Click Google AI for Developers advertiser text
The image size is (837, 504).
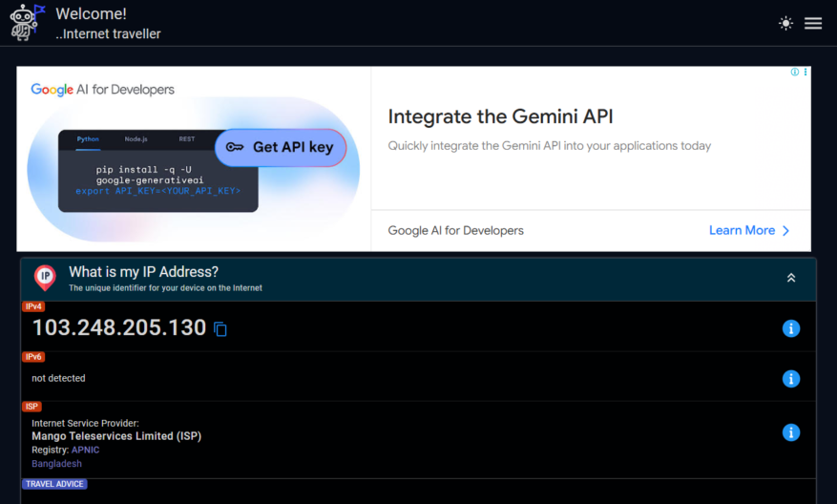[x=455, y=230]
